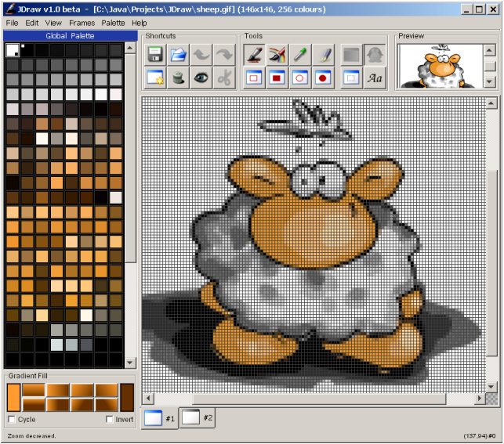Click the trash can shortcut icon
This screenshot has height=444, width=504.
pos(178,78)
